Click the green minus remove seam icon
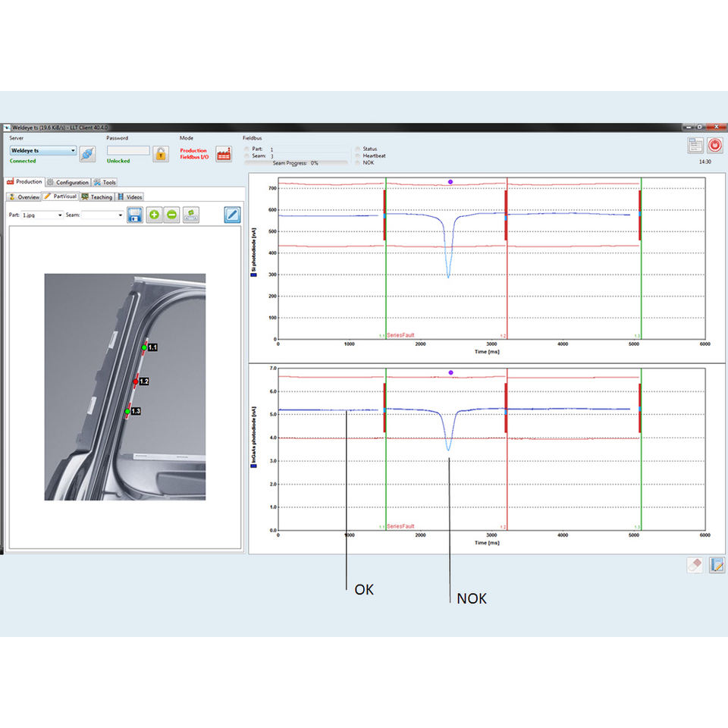The height and width of the screenshot is (728, 728). click(172, 215)
